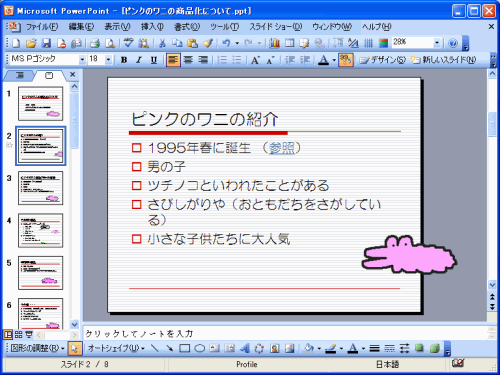This screenshot has height=375, width=500.
Task: Click the Copy icon
Action: tap(177, 43)
